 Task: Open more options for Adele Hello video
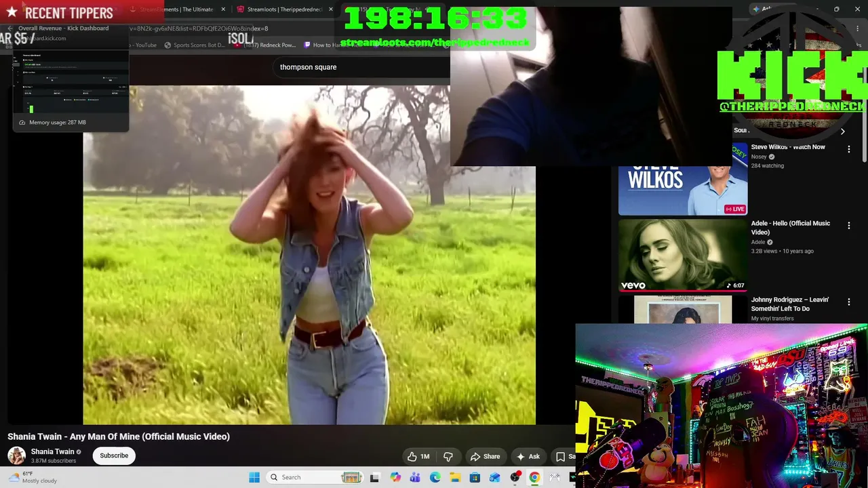[848, 226]
